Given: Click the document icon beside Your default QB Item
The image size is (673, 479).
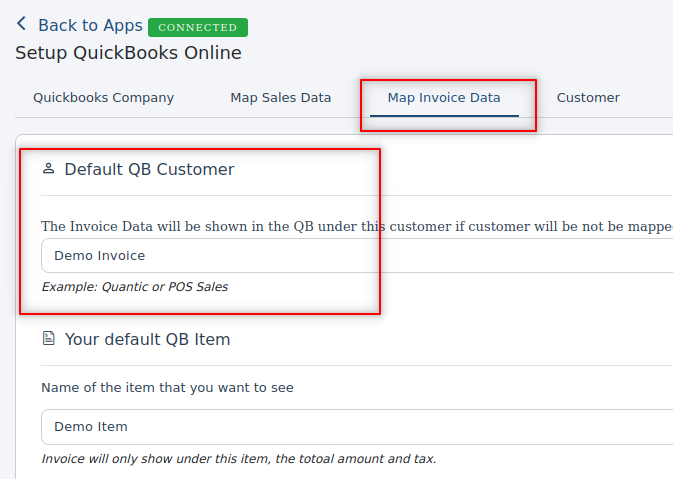Looking at the screenshot, I should (49, 338).
